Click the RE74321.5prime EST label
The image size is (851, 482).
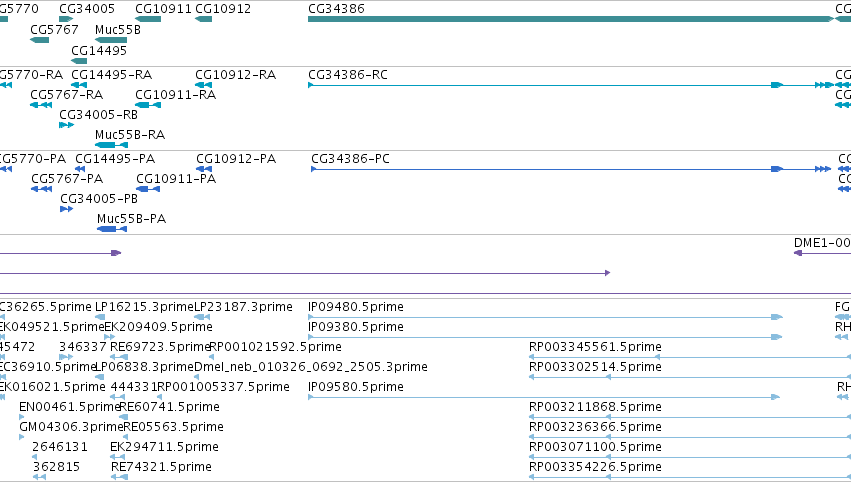[161, 467]
